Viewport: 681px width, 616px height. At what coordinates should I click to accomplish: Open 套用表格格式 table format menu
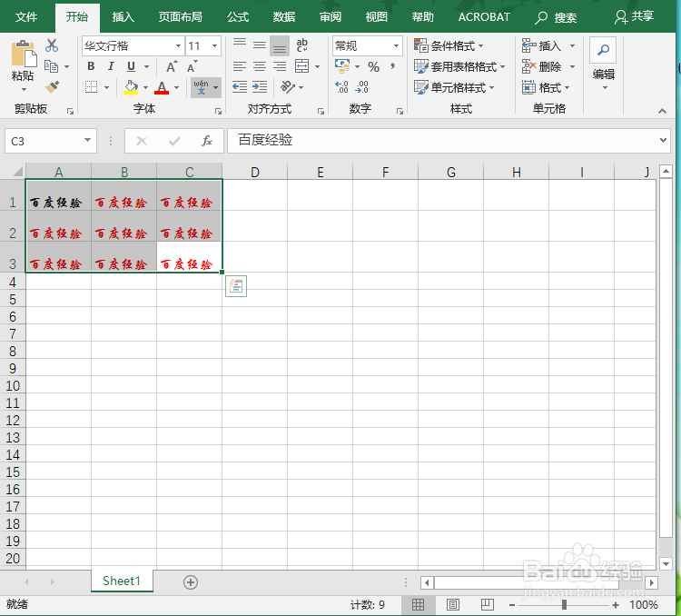(459, 66)
